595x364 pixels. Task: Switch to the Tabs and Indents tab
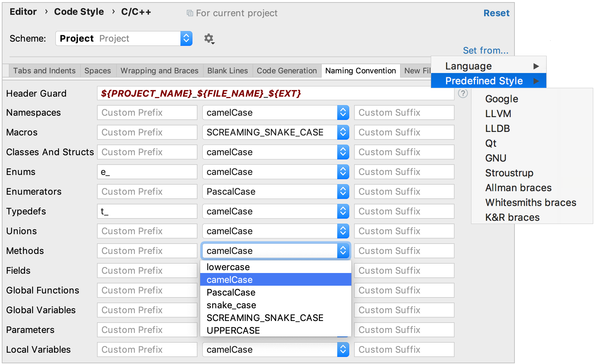[x=44, y=71]
